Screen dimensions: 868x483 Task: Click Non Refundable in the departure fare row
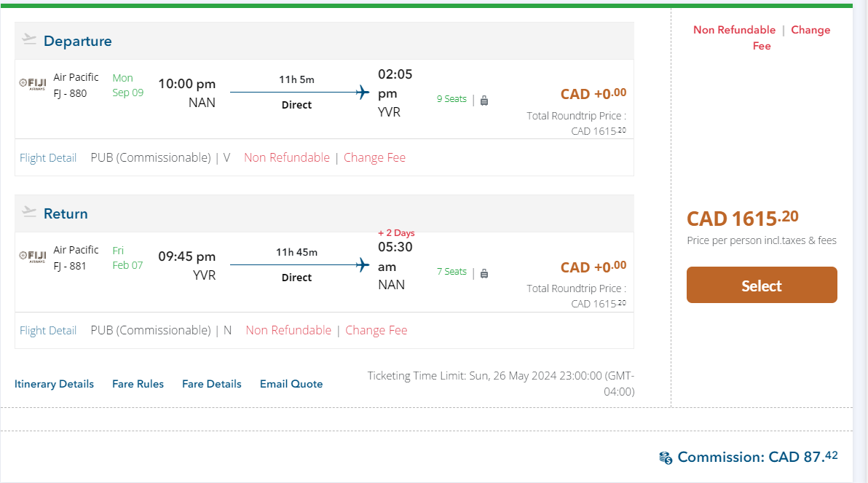(287, 157)
